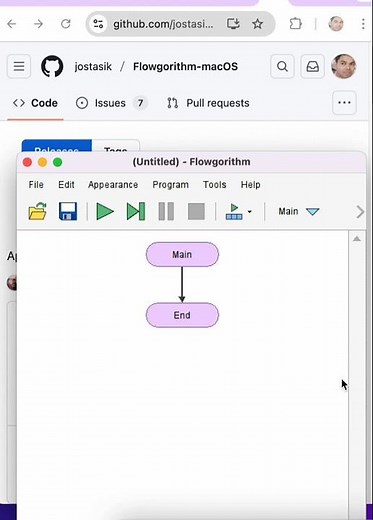
Task: Open the run speed dropdown arrow
Action: click(250, 212)
